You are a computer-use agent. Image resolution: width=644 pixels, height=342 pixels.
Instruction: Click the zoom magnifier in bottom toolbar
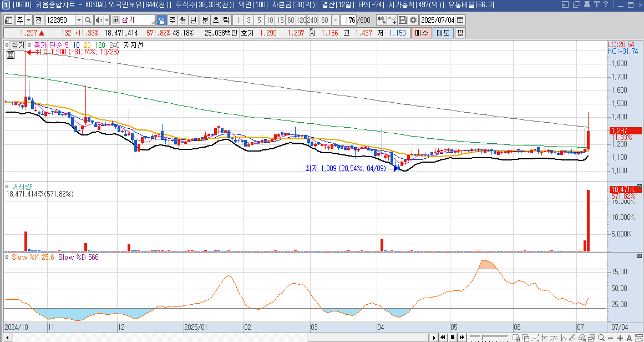(601, 338)
